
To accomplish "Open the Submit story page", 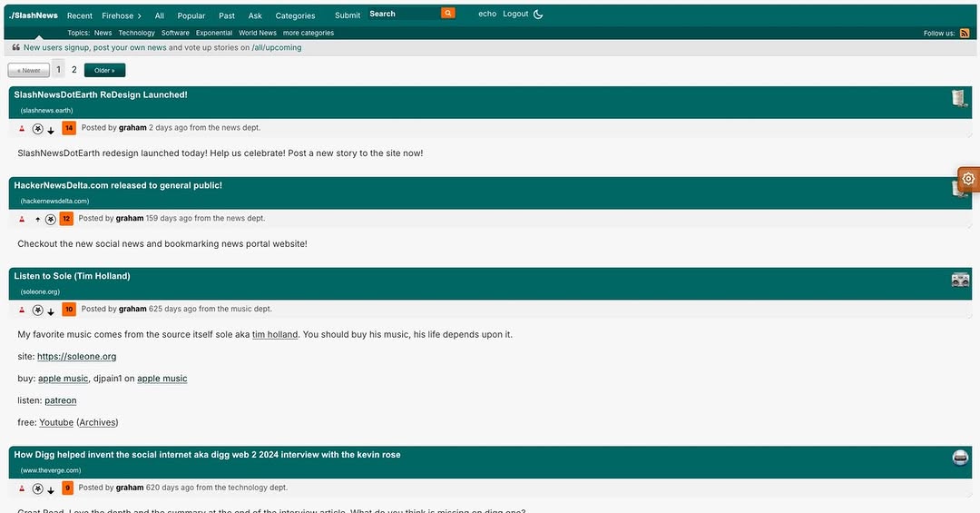I will click(348, 15).
